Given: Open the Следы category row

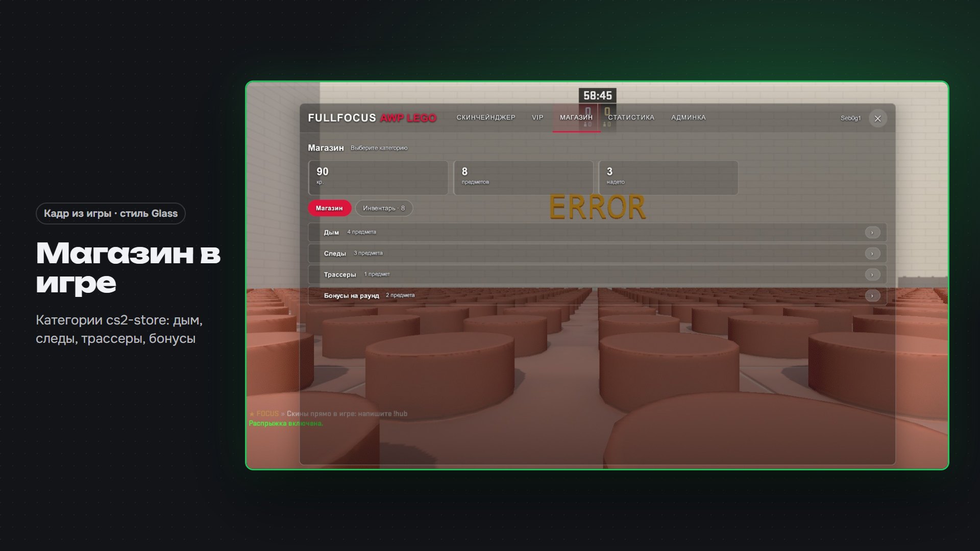Looking at the screenshot, I should pos(597,254).
